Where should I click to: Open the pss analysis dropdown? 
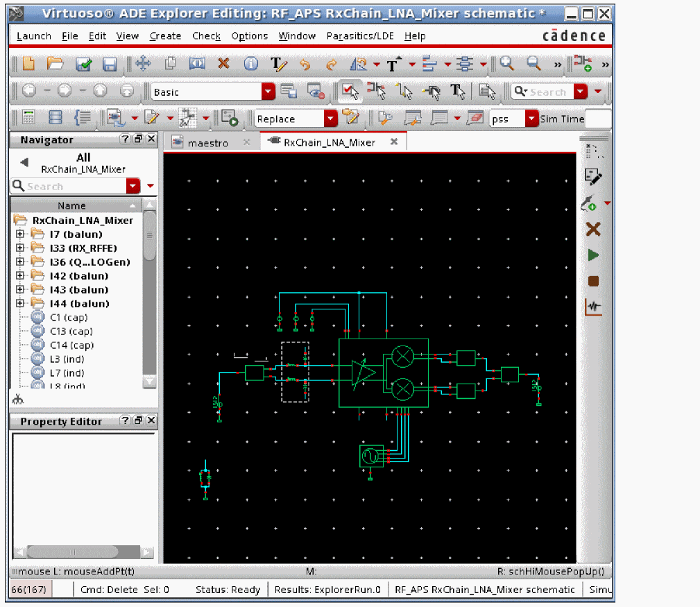pos(531,119)
